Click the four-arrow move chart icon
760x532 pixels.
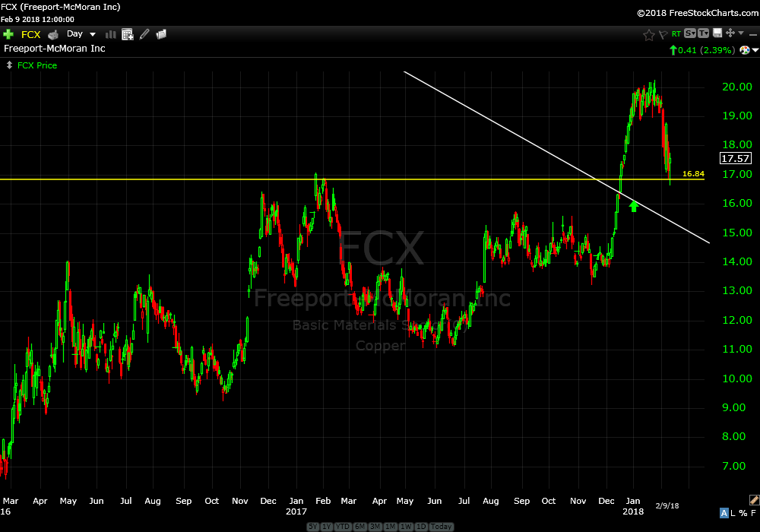coord(730,33)
